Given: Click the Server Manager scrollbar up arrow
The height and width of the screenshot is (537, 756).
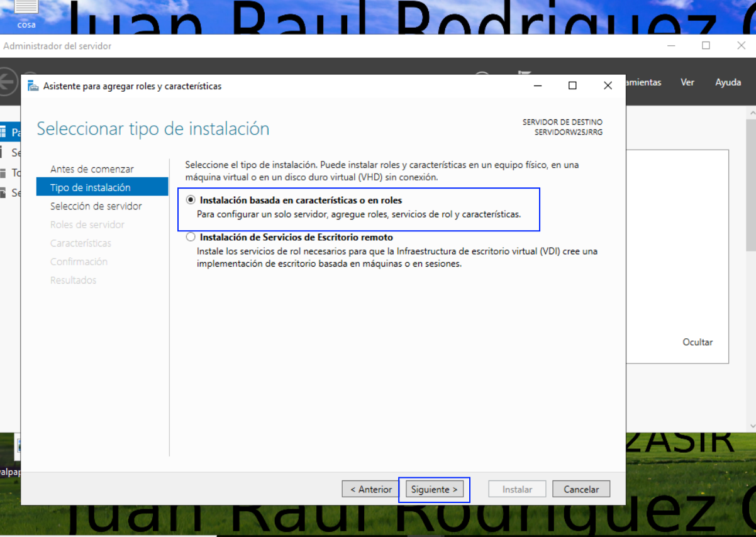Looking at the screenshot, I should [751, 111].
